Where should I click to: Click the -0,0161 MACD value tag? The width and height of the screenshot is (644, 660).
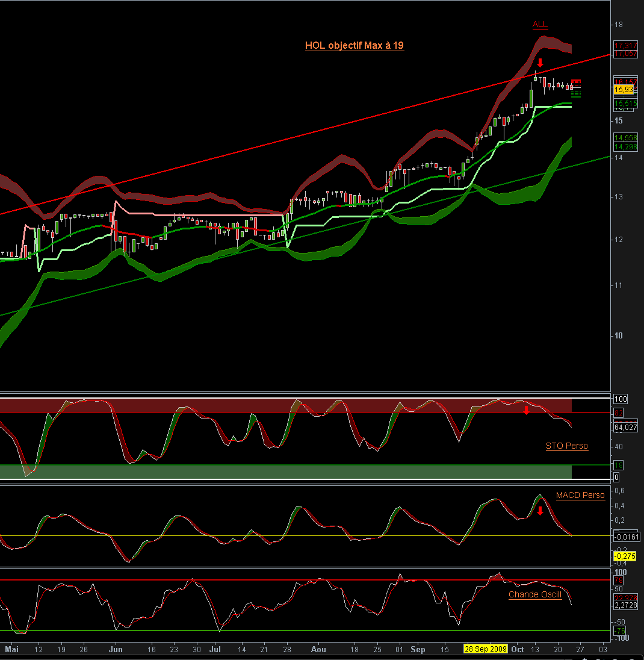[x=627, y=537]
